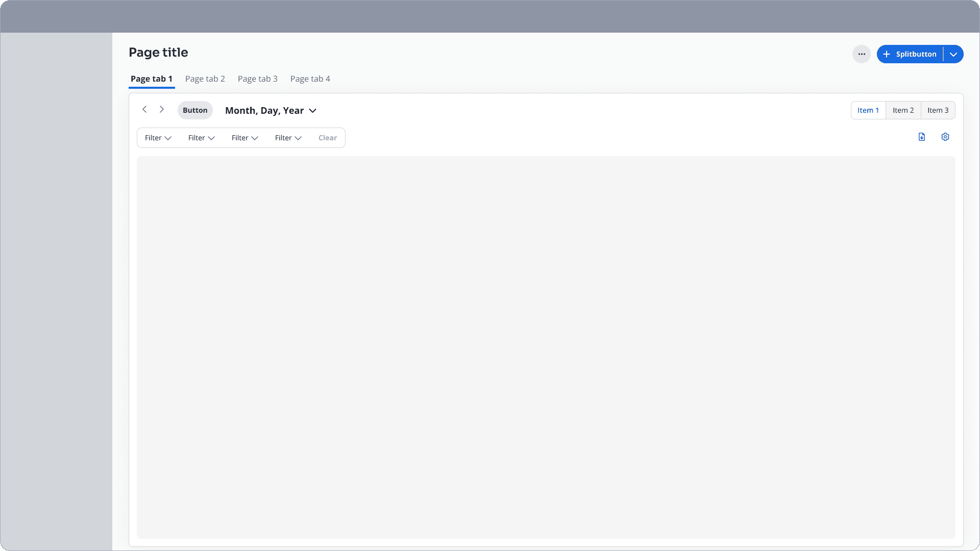The height and width of the screenshot is (551, 980).
Task: Open the more options ellipsis menu
Action: pos(861,54)
